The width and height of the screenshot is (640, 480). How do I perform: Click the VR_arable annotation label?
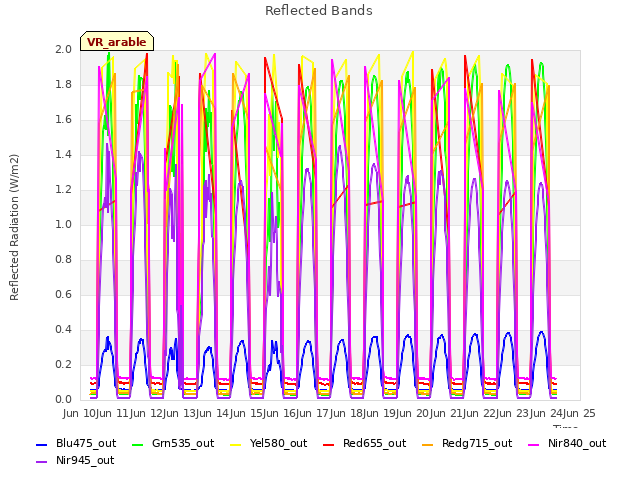tap(117, 42)
